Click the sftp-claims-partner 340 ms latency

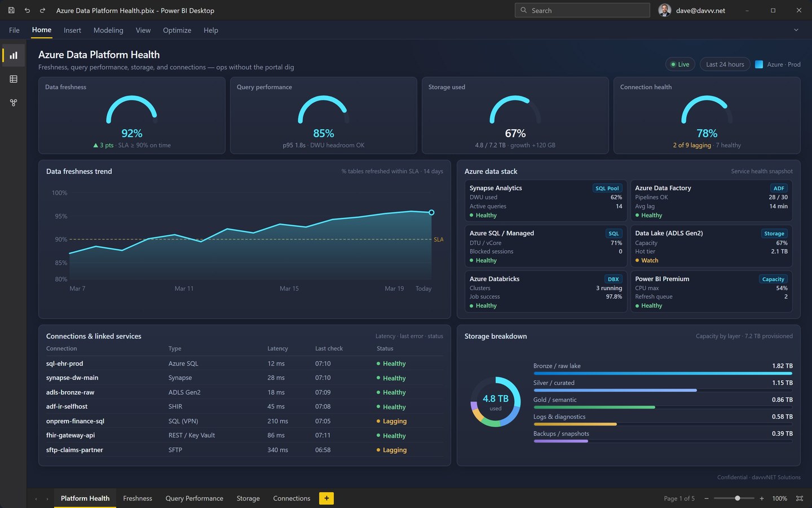277,450
